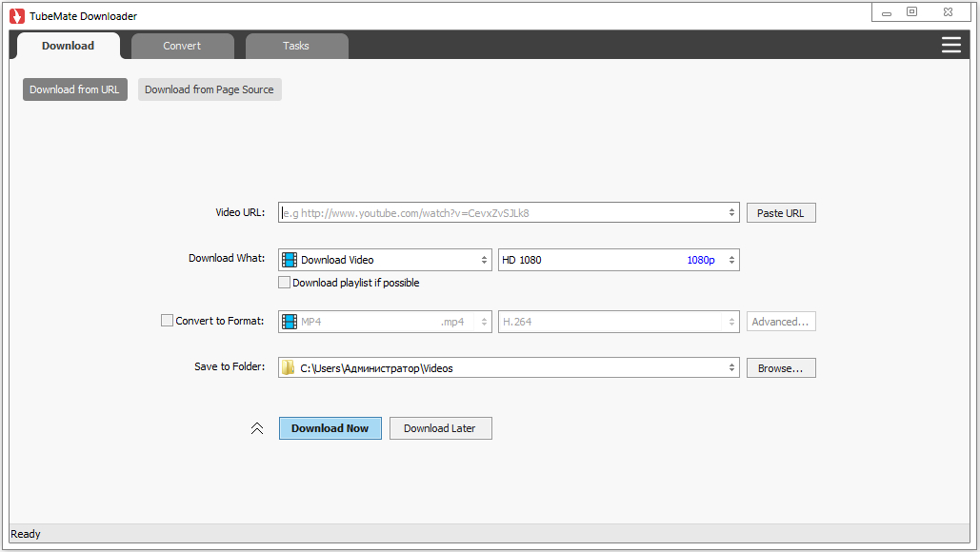Open the hamburger menu icon

[950, 45]
